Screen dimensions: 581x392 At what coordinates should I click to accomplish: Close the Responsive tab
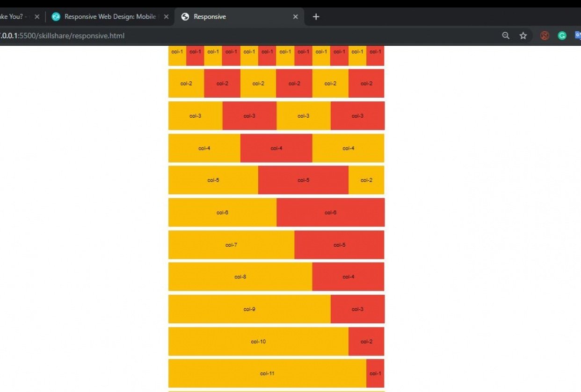pos(295,17)
